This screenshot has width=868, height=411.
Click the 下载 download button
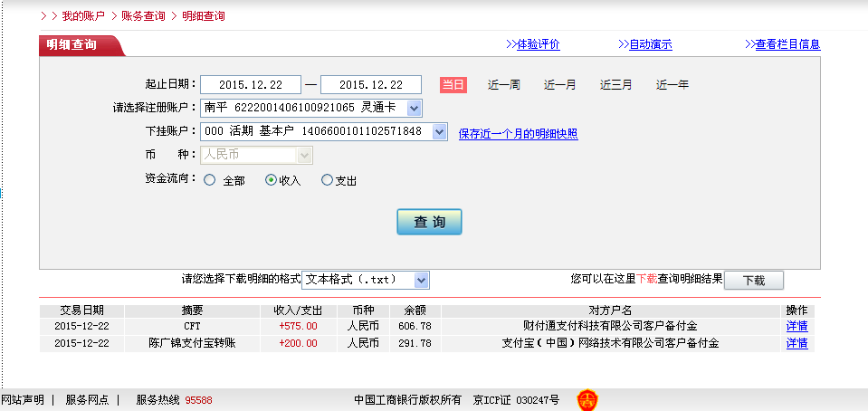pos(753,281)
